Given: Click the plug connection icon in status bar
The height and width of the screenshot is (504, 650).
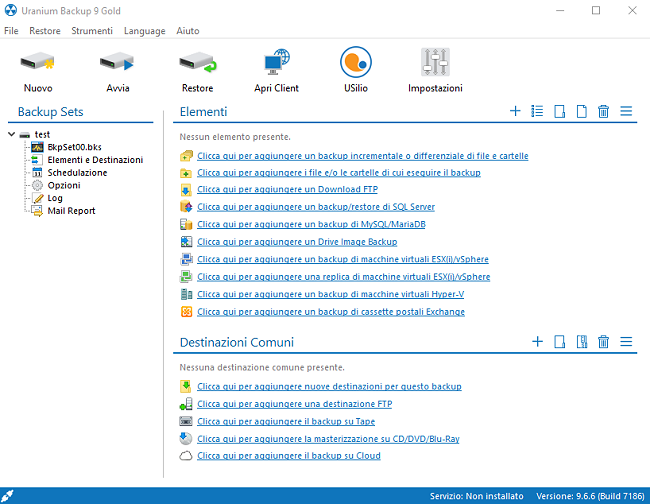Looking at the screenshot, I should coord(7,496).
